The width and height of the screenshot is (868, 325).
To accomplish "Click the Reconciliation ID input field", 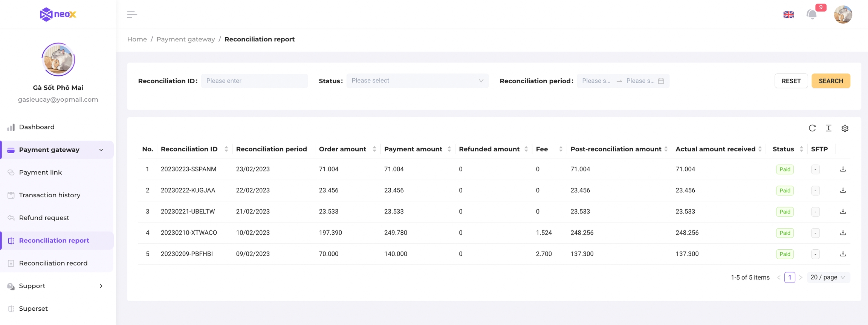I will (x=254, y=81).
